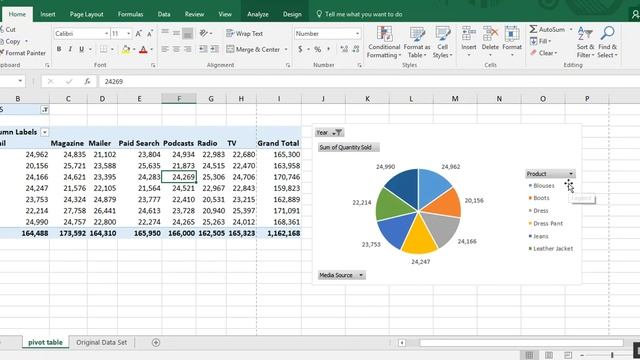The image size is (640, 360).
Task: Open Cell Styles gallery
Action: click(442, 42)
